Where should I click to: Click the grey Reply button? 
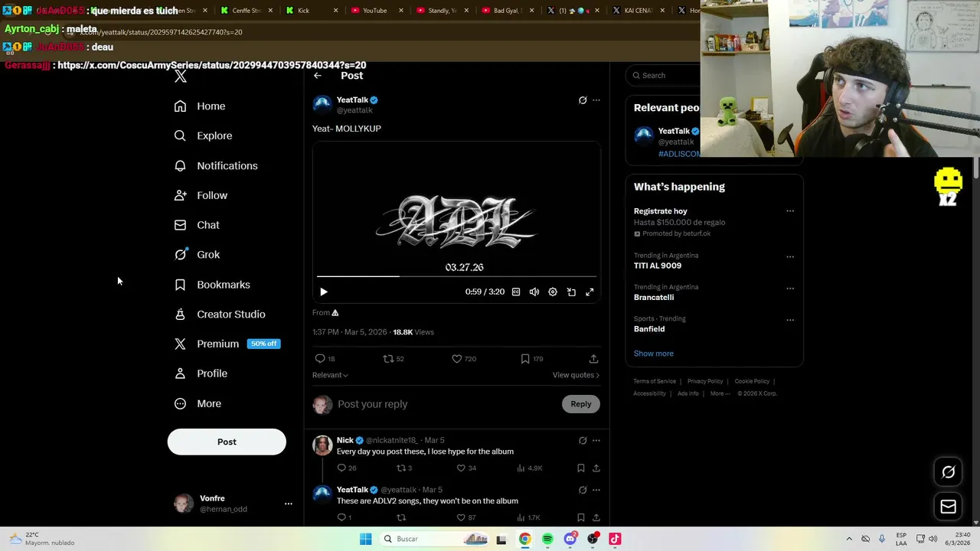click(581, 404)
